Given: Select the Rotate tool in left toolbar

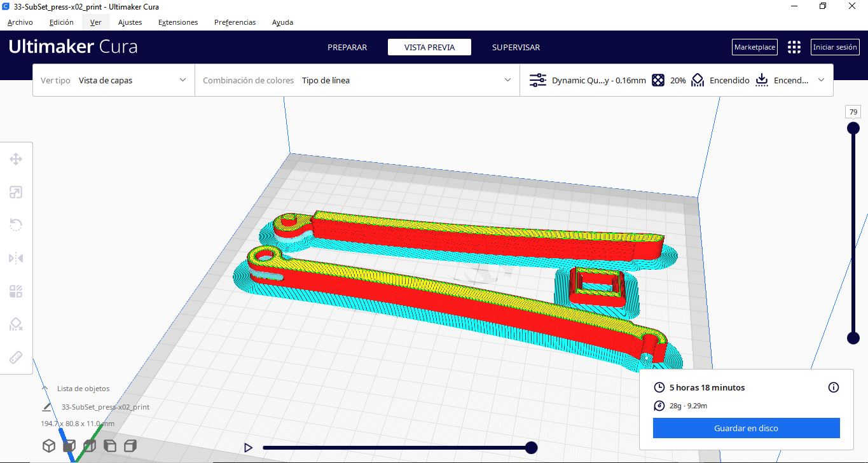Looking at the screenshot, I should 16,225.
